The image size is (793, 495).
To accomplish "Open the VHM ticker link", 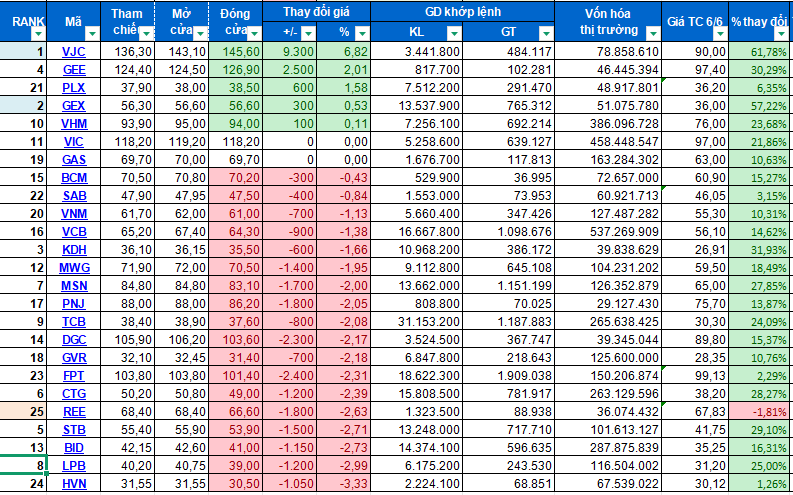I will [73, 124].
